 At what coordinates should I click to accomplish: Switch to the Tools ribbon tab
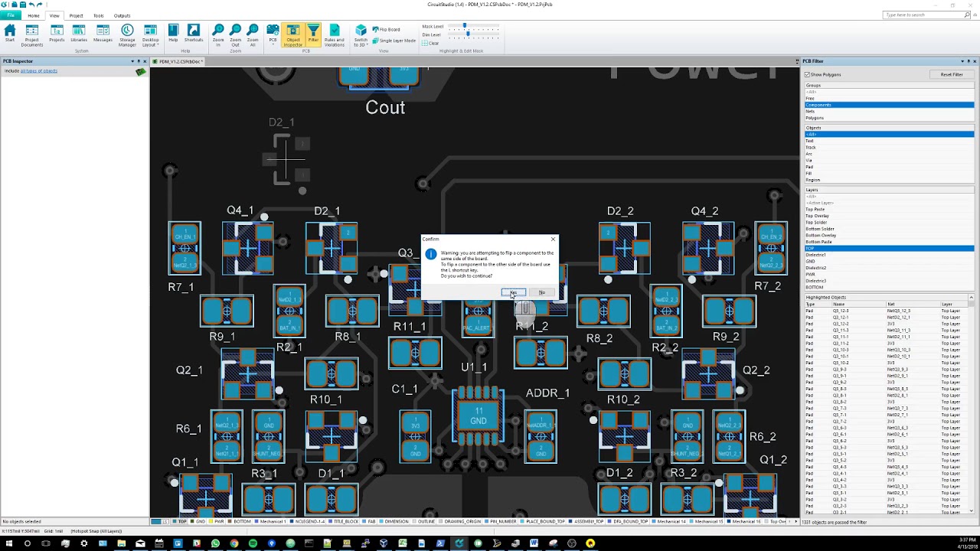pyautogui.click(x=99, y=15)
